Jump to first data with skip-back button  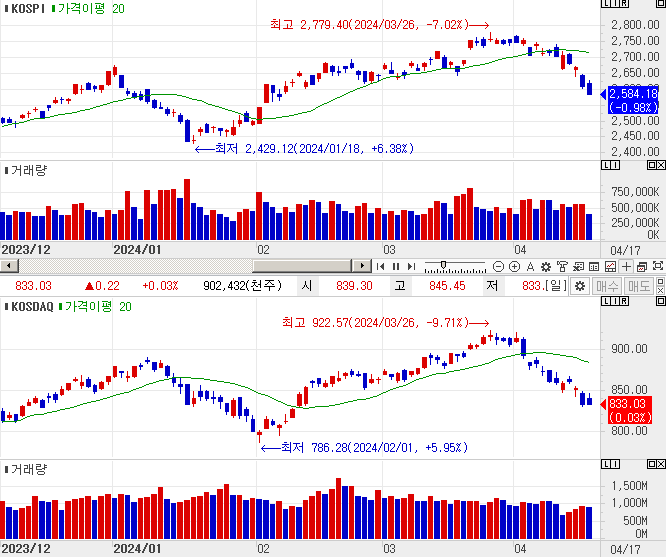(381, 266)
